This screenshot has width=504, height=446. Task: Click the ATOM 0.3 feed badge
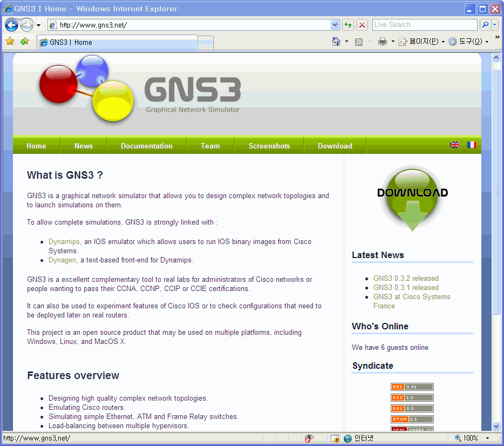click(412, 420)
